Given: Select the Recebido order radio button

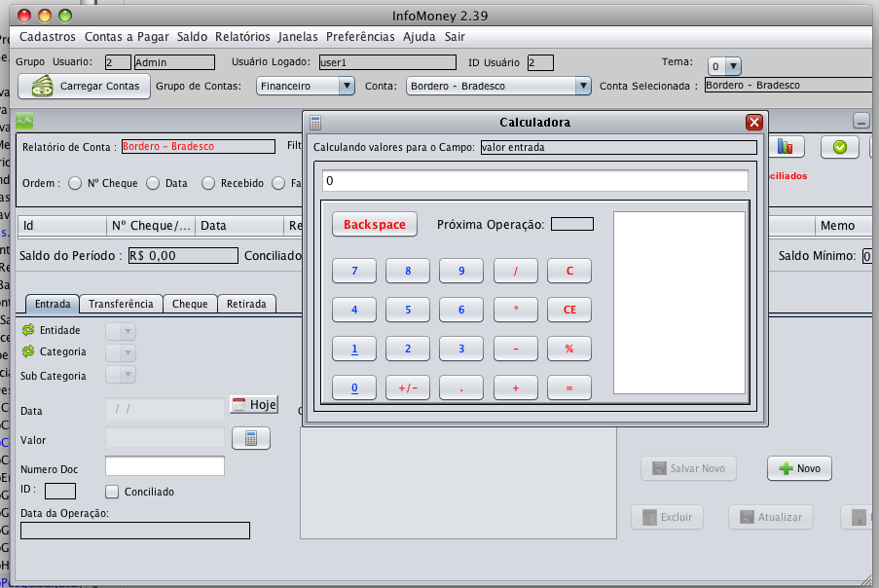Looking at the screenshot, I should pos(208,183).
